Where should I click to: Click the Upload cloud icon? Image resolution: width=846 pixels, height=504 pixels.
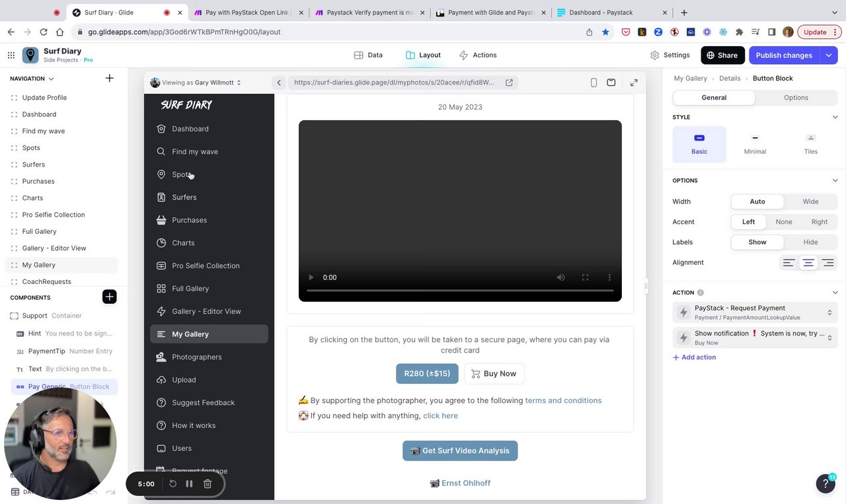pyautogui.click(x=161, y=380)
